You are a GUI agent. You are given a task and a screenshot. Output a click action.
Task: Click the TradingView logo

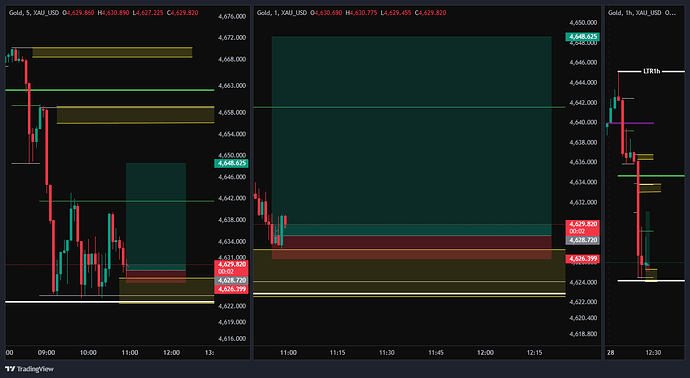click(x=29, y=369)
